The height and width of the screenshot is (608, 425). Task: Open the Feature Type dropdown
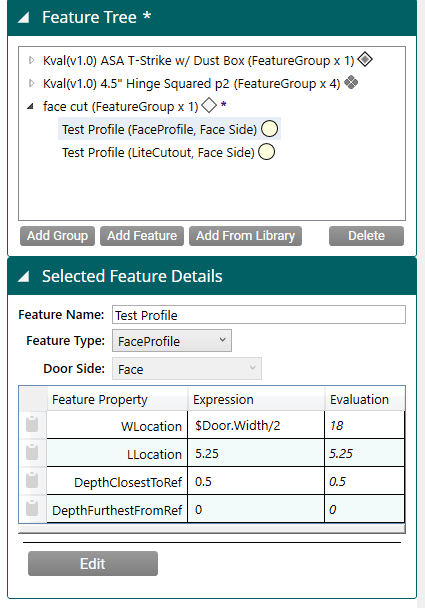point(172,341)
